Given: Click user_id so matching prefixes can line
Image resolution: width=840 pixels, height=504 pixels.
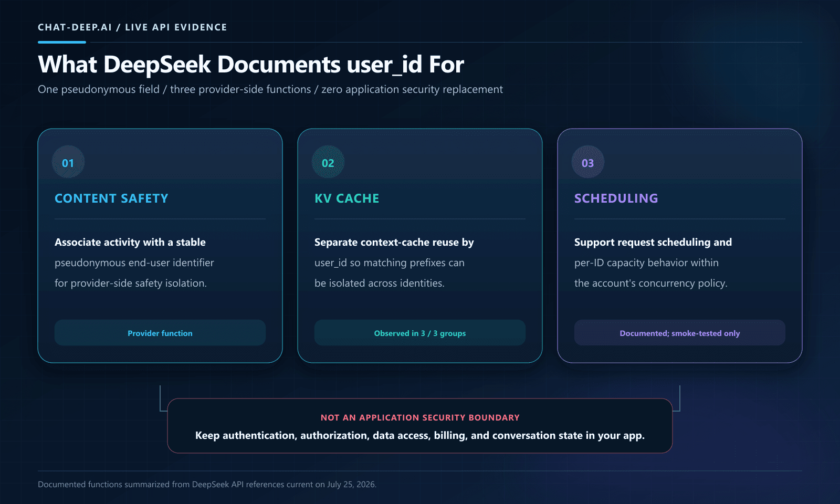Looking at the screenshot, I should (390, 262).
